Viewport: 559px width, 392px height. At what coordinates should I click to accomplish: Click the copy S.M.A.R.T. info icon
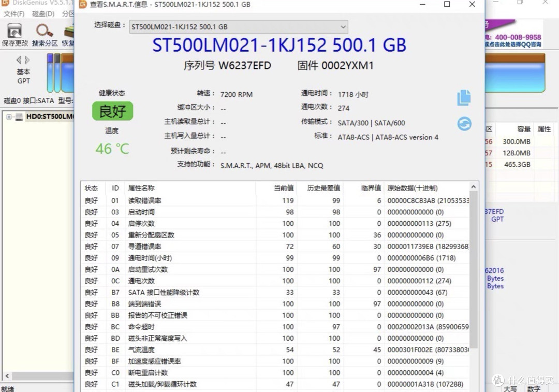pos(464,97)
